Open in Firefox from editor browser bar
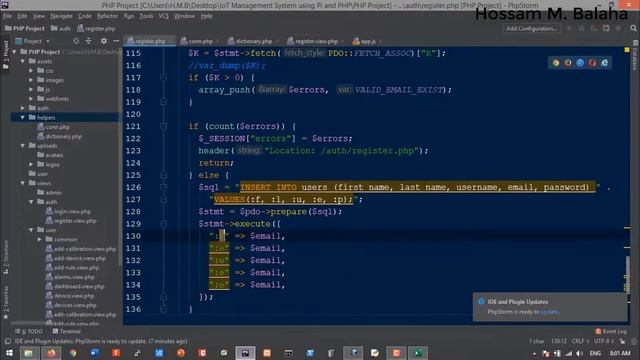The width and height of the screenshot is (640, 360). (x=568, y=63)
